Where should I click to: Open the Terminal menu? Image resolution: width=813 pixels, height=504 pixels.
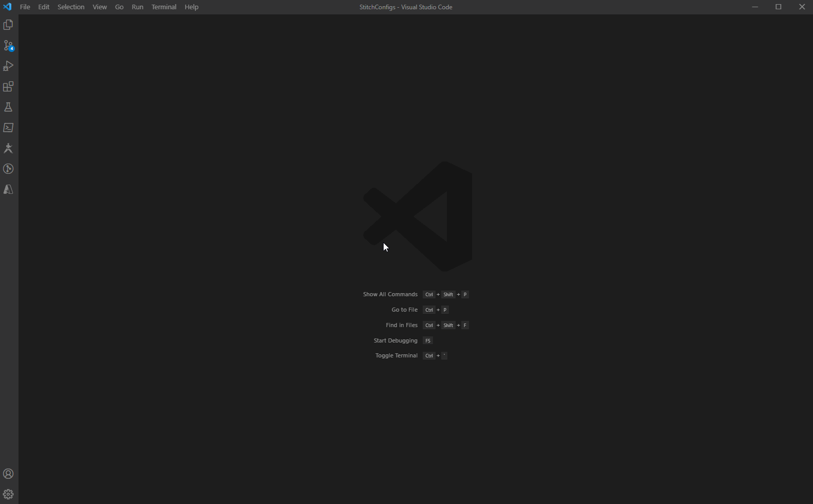tap(164, 7)
